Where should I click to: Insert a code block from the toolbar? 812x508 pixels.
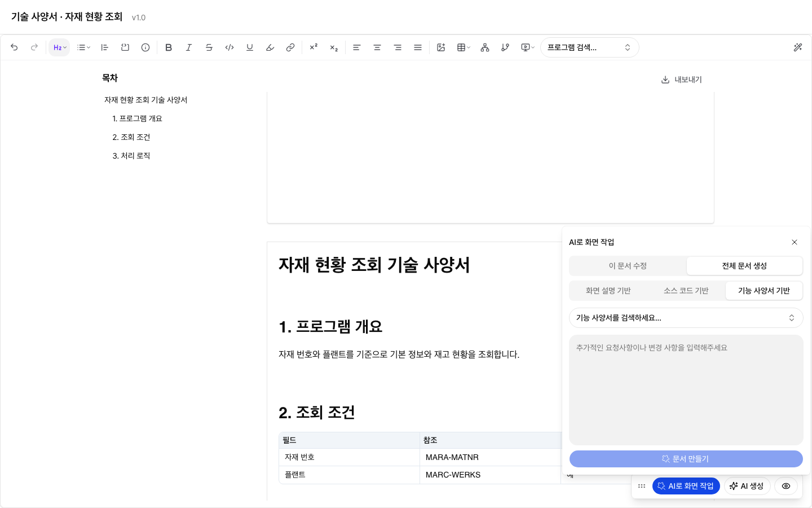(x=125, y=47)
